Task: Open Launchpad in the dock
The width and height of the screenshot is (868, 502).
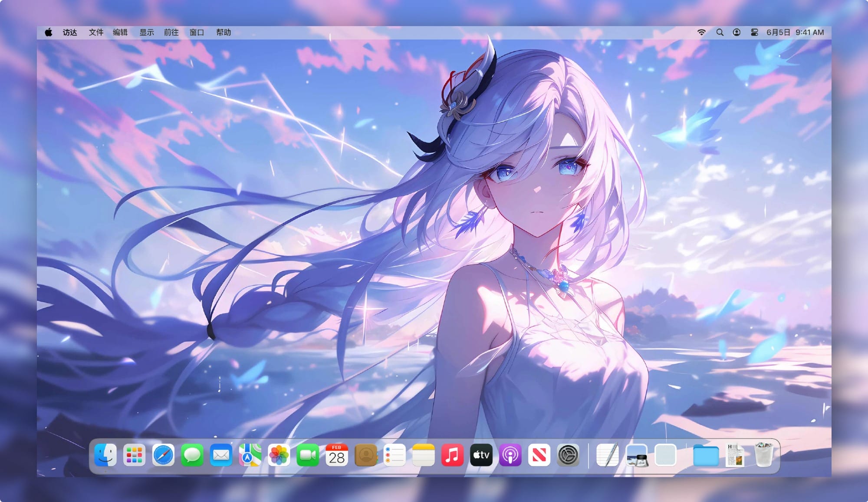Action: click(134, 455)
